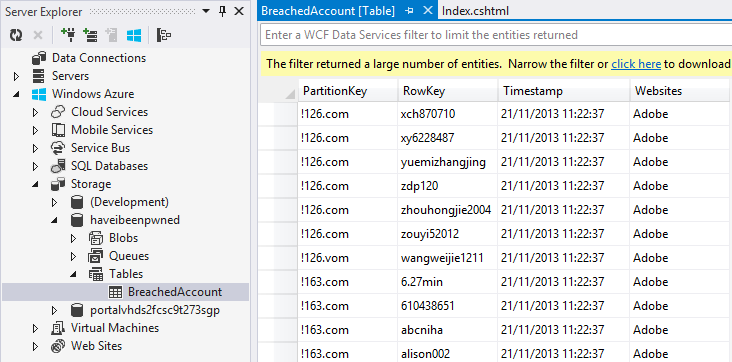
Task: Click the Queues icon
Action: (x=96, y=256)
